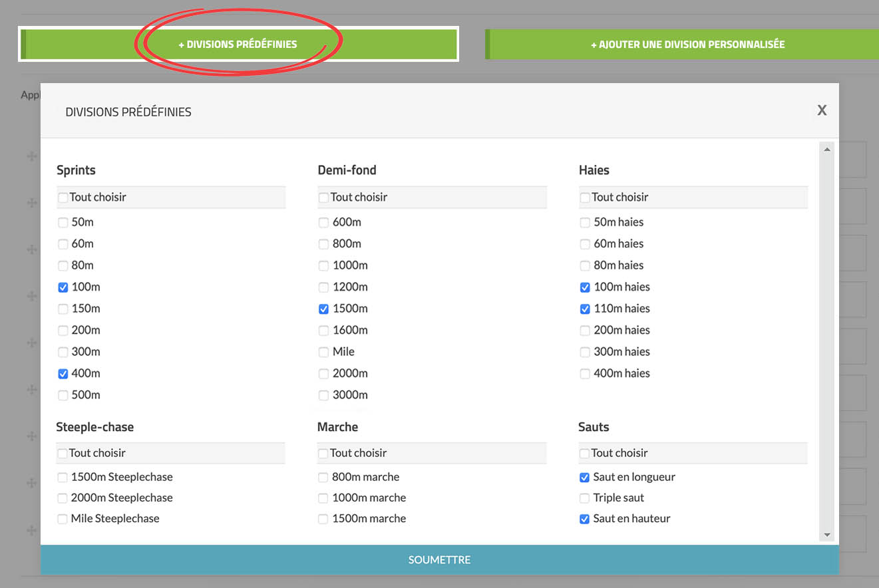Click Ajouter une division personnalisée

coord(687,45)
